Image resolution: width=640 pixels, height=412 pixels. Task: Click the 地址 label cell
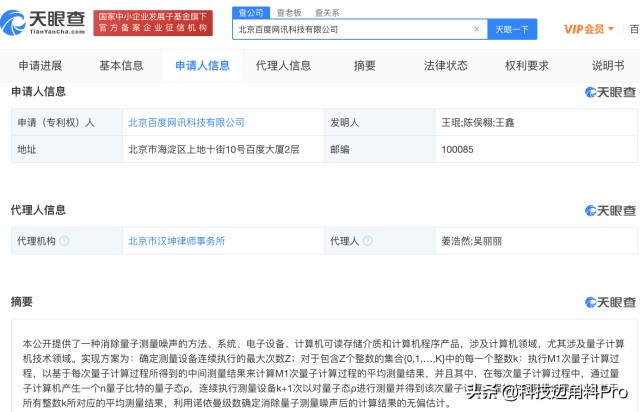click(x=67, y=149)
